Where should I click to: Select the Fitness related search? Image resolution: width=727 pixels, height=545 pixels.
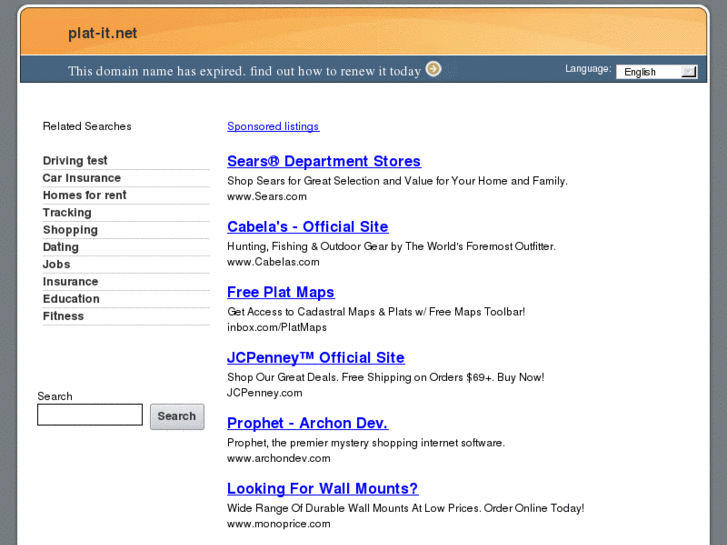(x=64, y=316)
